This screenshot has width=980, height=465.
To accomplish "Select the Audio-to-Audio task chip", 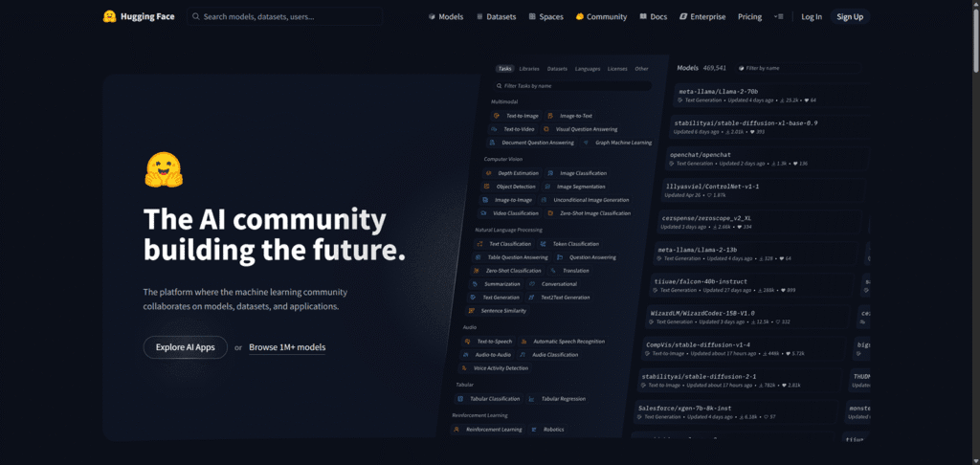I will pyautogui.click(x=487, y=355).
